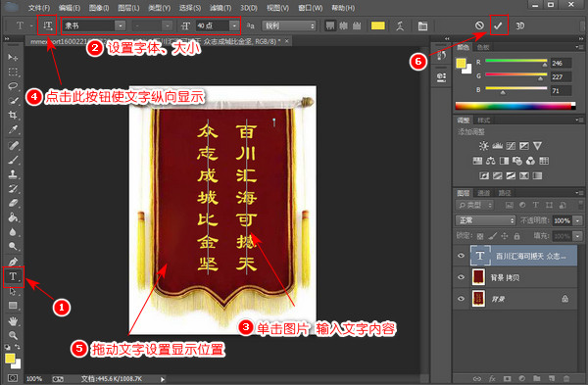Open the 文件(F) menu

pos(39,8)
